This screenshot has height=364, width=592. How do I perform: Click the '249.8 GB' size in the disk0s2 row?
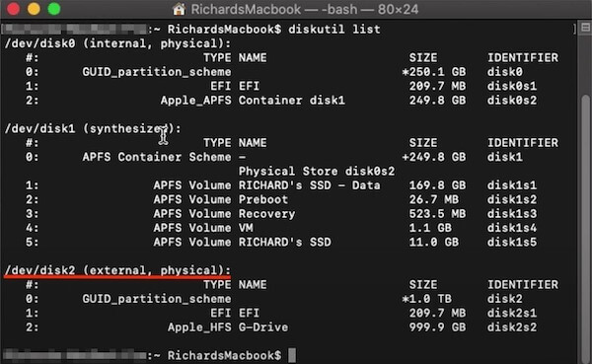[437, 100]
